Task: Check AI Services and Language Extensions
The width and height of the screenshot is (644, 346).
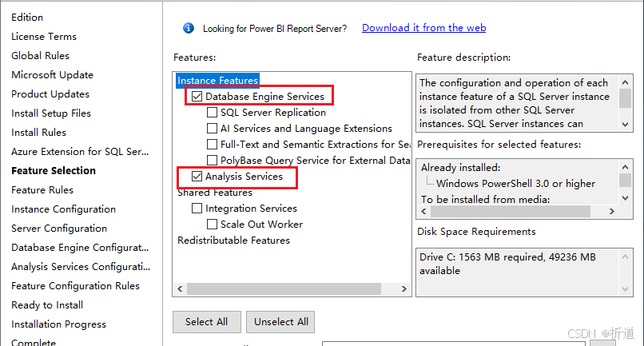Action: coord(213,129)
